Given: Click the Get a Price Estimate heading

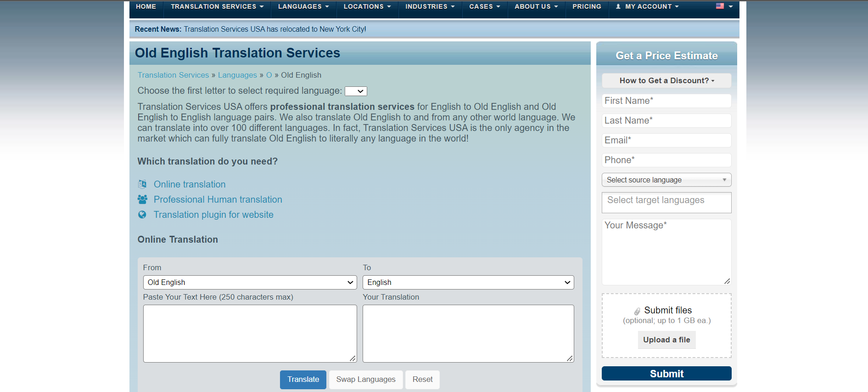Looking at the screenshot, I should [666, 56].
